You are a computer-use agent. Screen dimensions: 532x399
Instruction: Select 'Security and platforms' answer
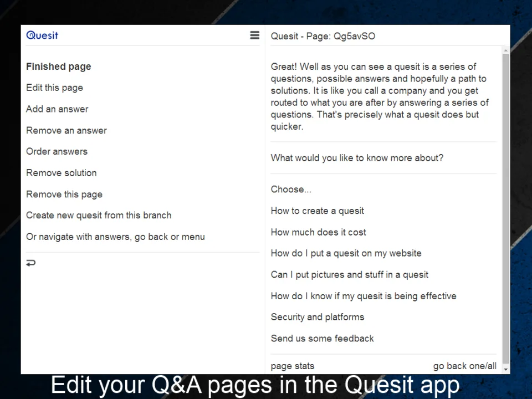[317, 317]
